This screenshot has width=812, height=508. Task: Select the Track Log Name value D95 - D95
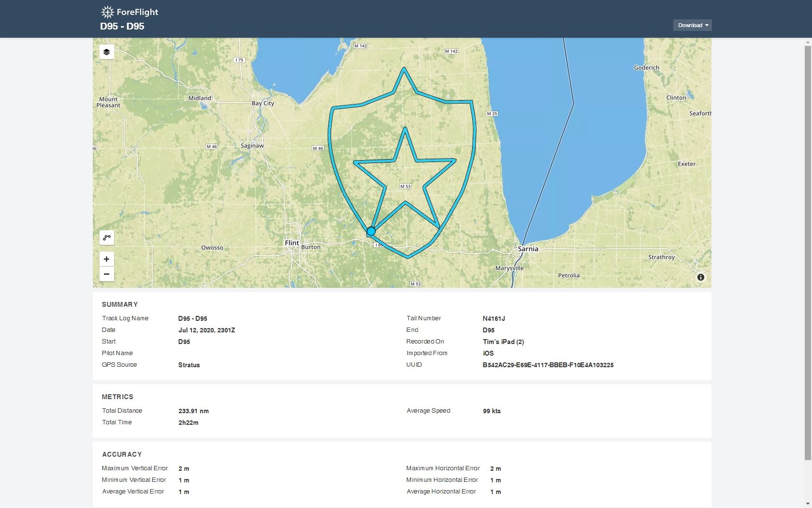click(x=192, y=318)
